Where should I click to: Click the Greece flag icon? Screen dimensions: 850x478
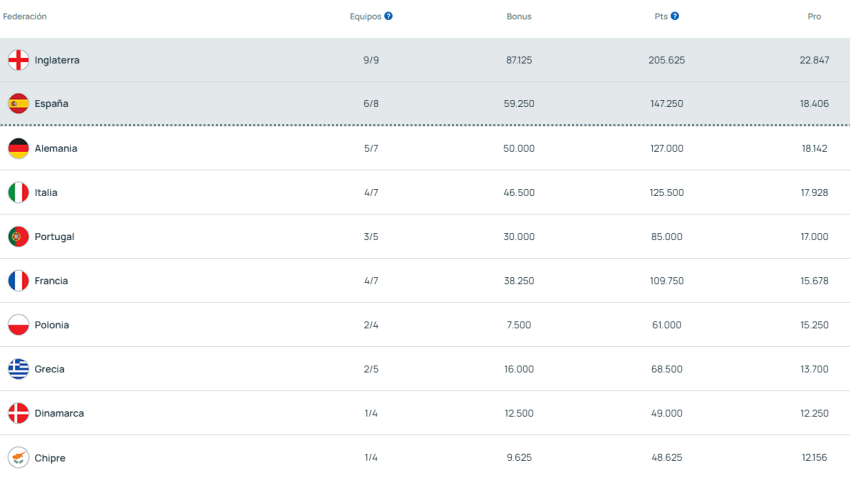(x=18, y=369)
